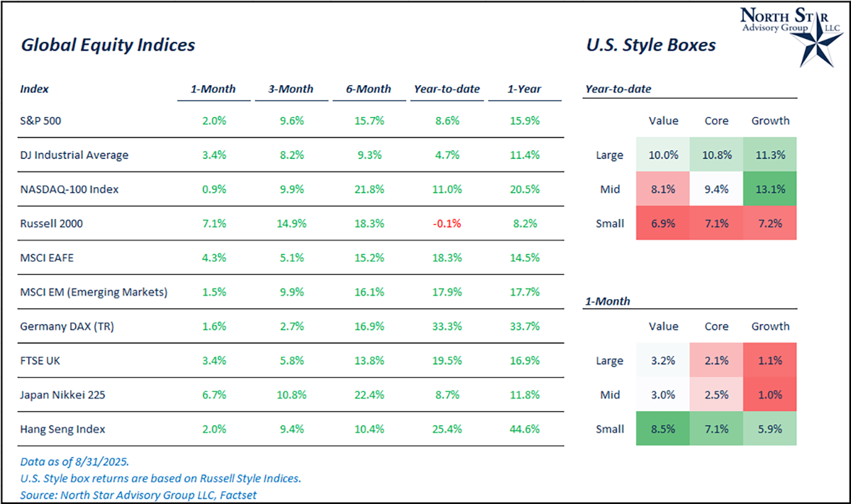
Task: Click the Index column header
Action: (34, 89)
